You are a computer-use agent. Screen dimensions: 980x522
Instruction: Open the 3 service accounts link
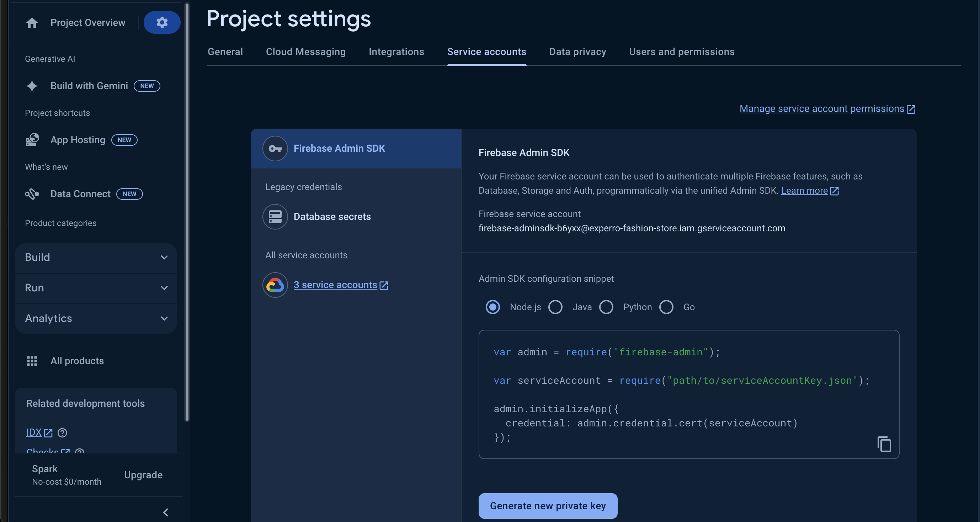pyautogui.click(x=336, y=285)
